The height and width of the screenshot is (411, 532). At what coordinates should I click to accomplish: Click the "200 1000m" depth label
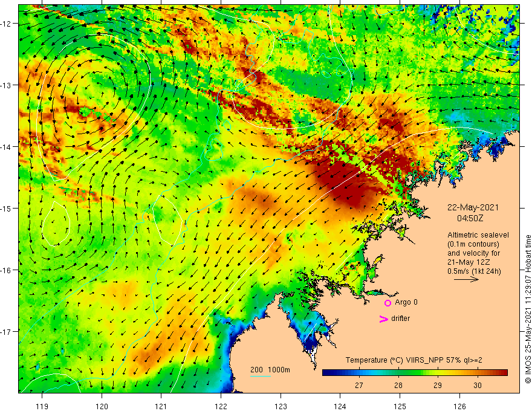pos(270,370)
